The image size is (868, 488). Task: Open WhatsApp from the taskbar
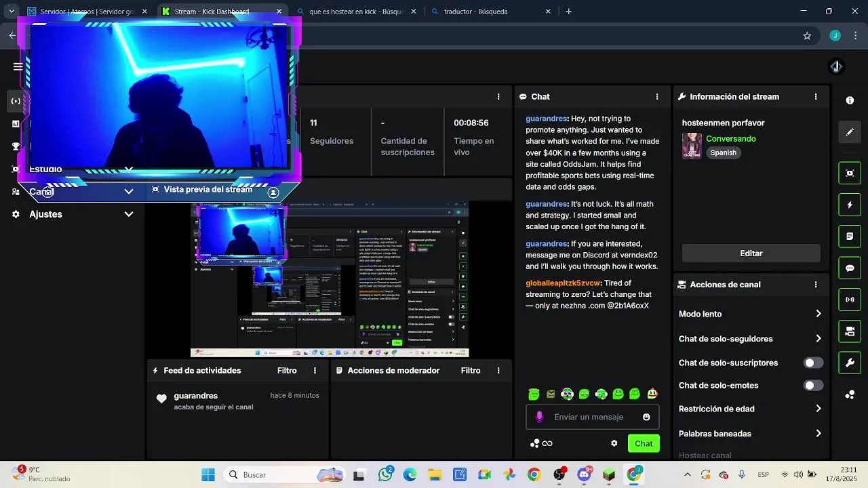point(387,474)
